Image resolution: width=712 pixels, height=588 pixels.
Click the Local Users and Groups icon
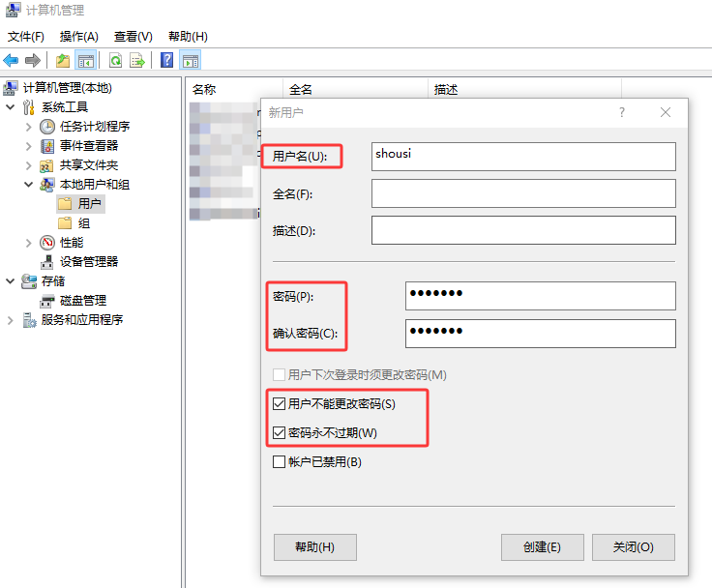pos(46,185)
